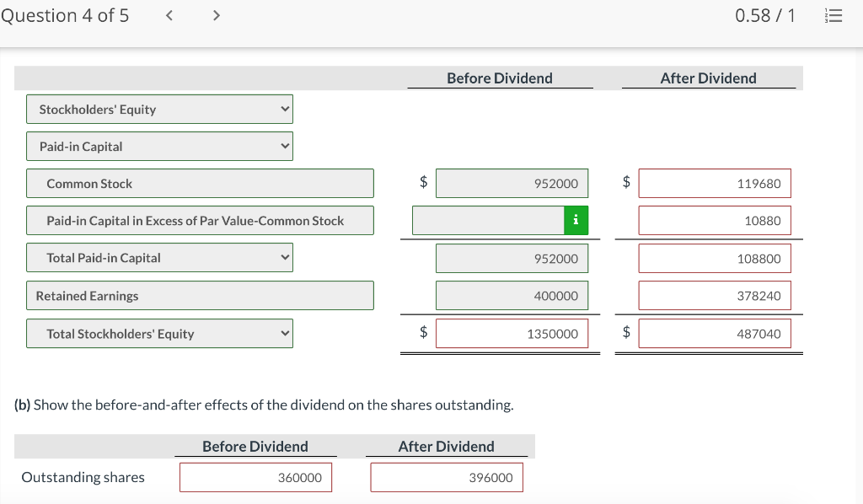Viewport: 863px width, 504px height.
Task: Open the Total Paid-in Capital dropdown
Action: point(159,258)
